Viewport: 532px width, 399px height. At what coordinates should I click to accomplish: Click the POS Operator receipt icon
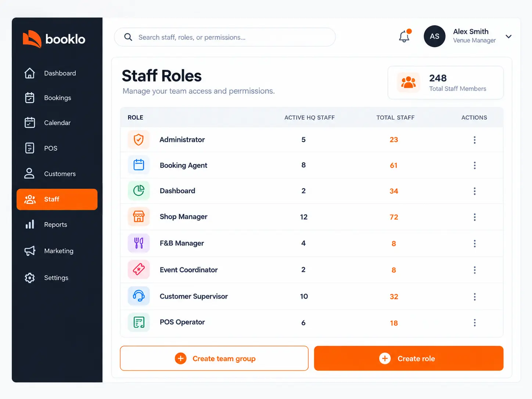[139, 322]
